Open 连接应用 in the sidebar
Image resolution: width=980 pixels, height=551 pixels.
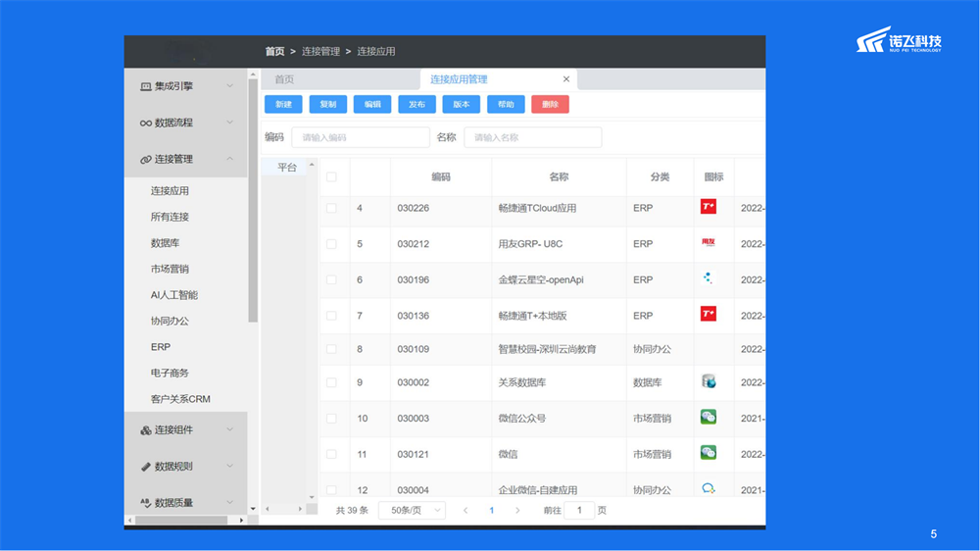pos(170,191)
